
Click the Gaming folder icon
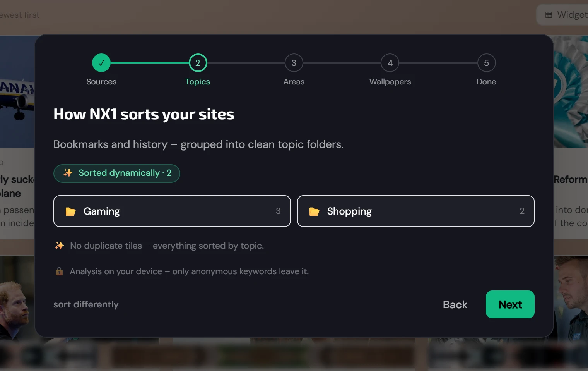click(70, 211)
